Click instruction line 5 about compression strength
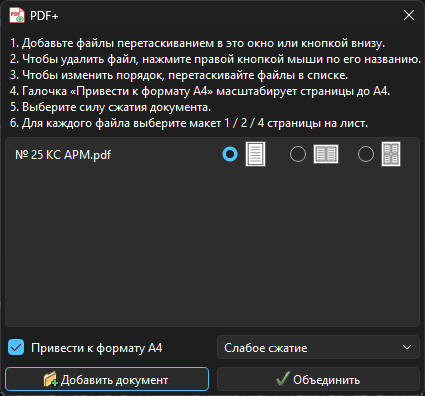425x396 pixels. coord(110,107)
